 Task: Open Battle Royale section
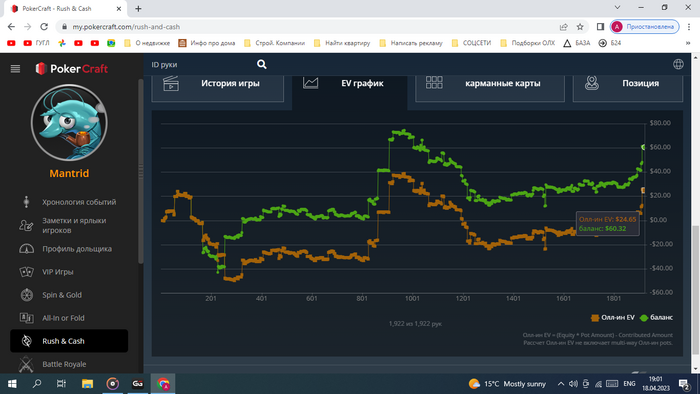[64, 364]
